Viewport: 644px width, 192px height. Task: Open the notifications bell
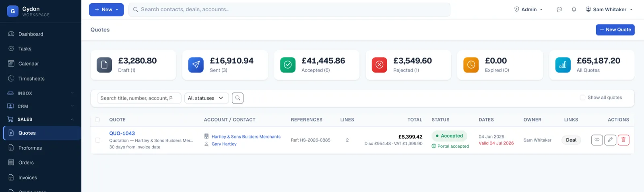[574, 9]
